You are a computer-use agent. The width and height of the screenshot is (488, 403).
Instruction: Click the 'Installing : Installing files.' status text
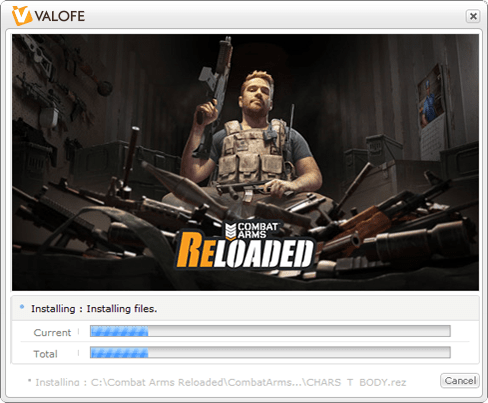(x=94, y=309)
